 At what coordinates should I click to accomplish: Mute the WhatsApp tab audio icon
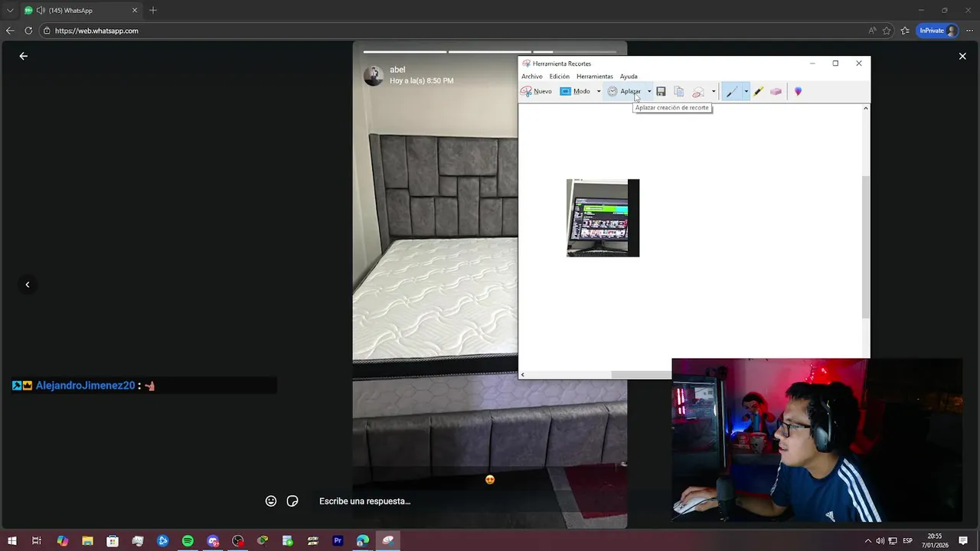(x=40, y=11)
